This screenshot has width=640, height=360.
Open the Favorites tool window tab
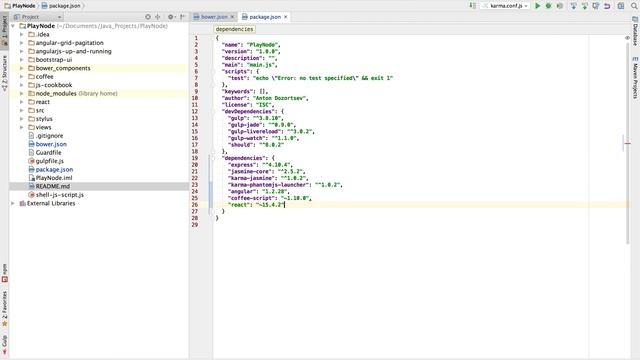pos(4,309)
